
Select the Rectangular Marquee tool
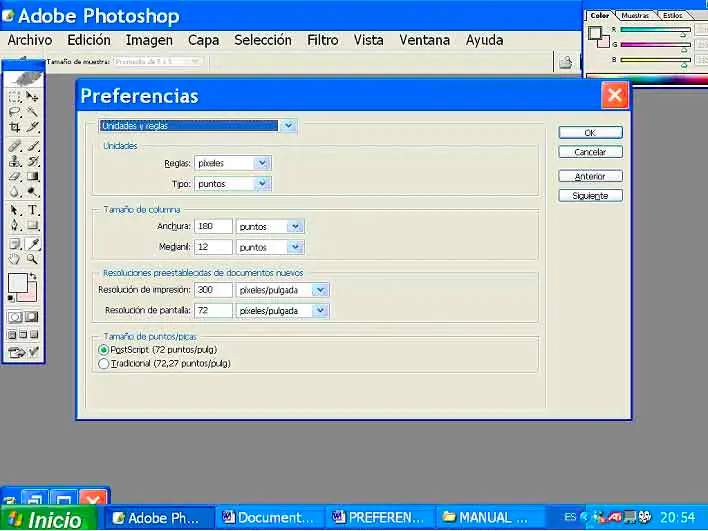tap(14, 97)
